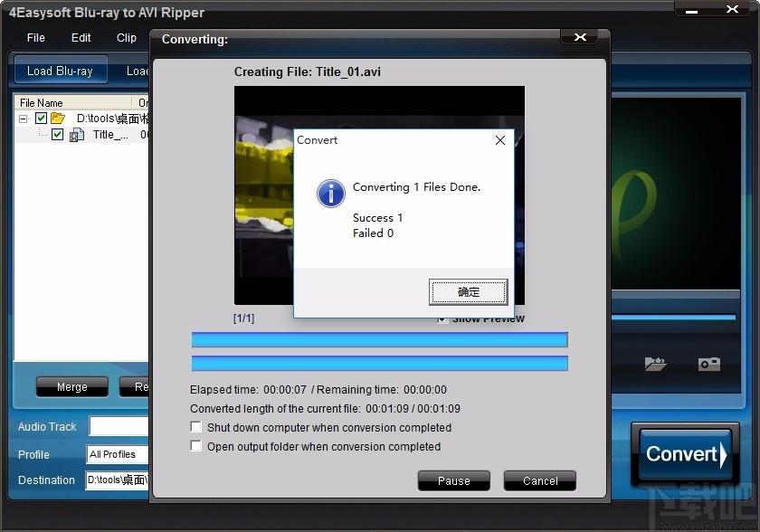760x532 pixels.
Task: Enable open output folder when conversion completed
Action: click(195, 446)
